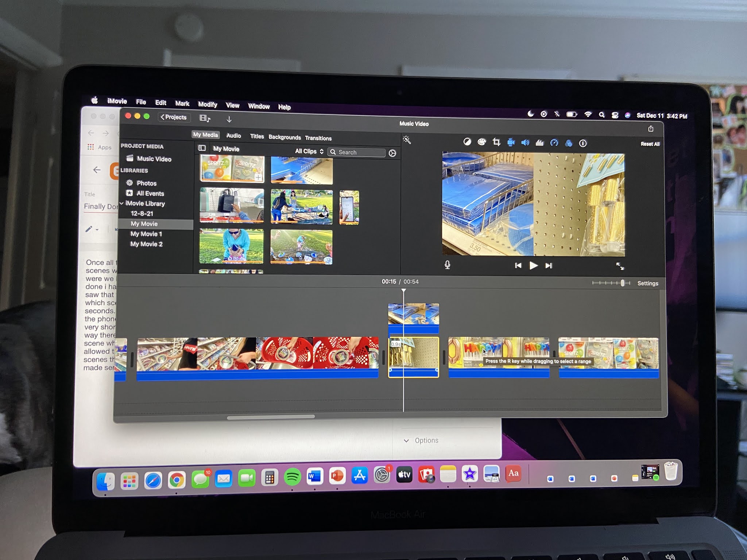Open the clip information tool
Viewport: 747px width, 560px height.
coord(583,143)
